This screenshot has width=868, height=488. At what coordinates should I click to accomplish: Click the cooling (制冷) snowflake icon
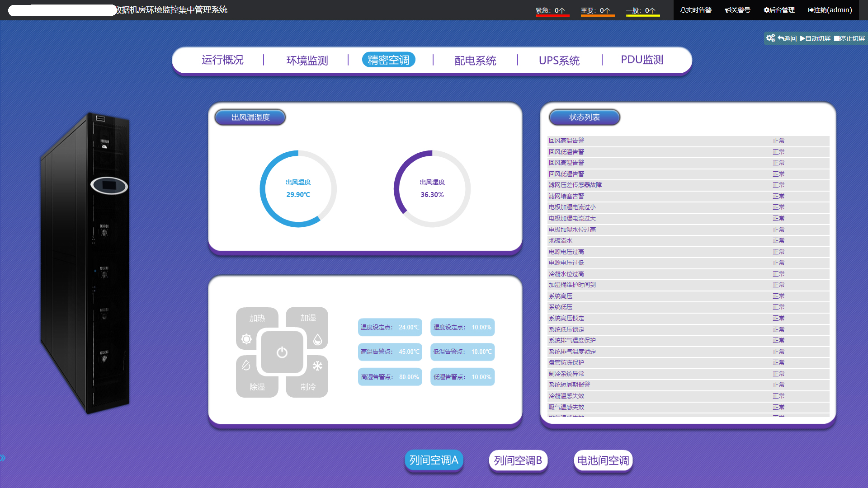point(317,366)
